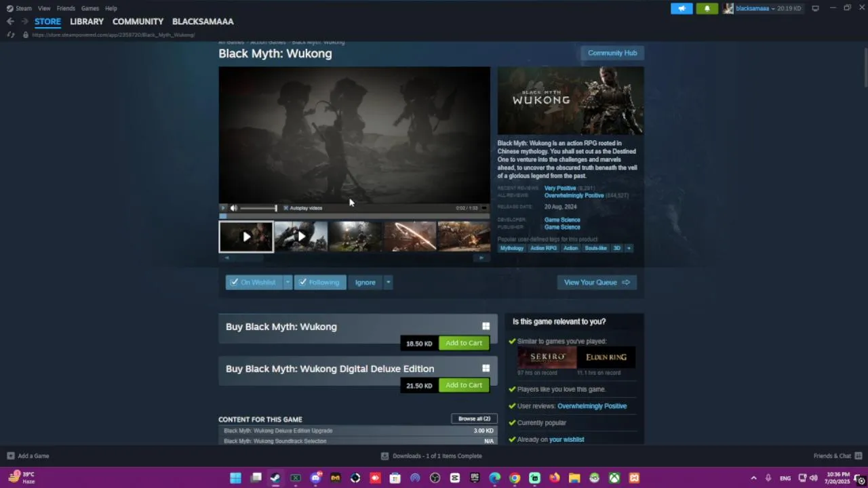Screen dimensions: 868x488
Task: Open the Xbox app in taskbar
Action: [614, 478]
